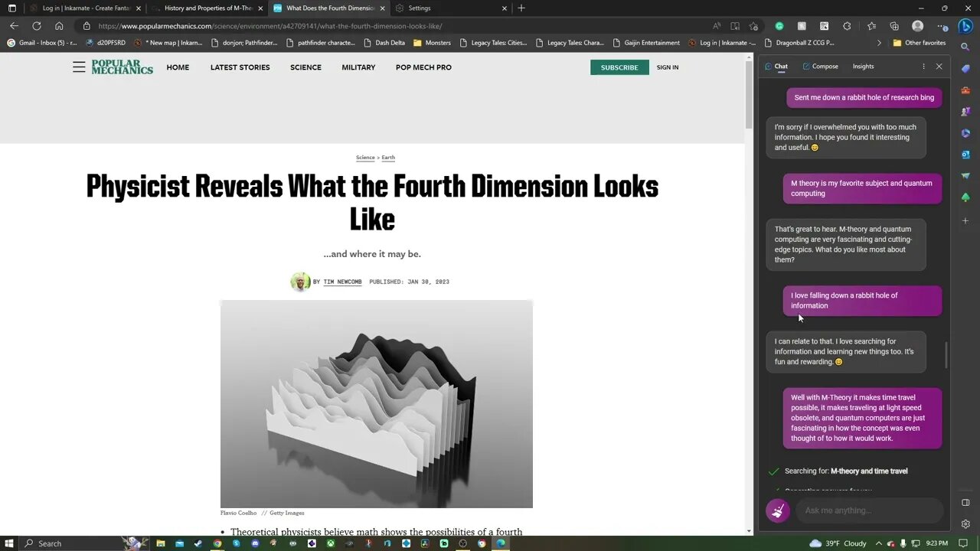
Task: Add this page to favorites
Action: 754,26
